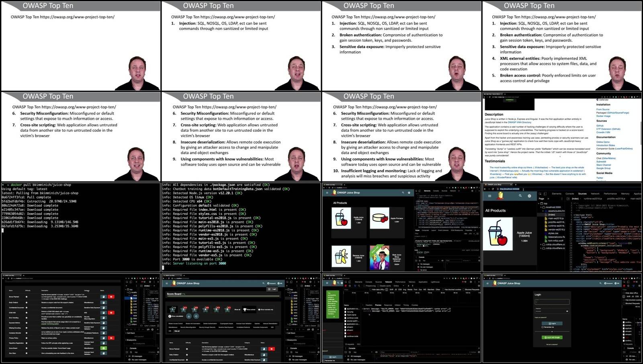The height and width of the screenshot is (364, 643).
Task: Open hamburger menu in the Login page window
Action: point(488,283)
